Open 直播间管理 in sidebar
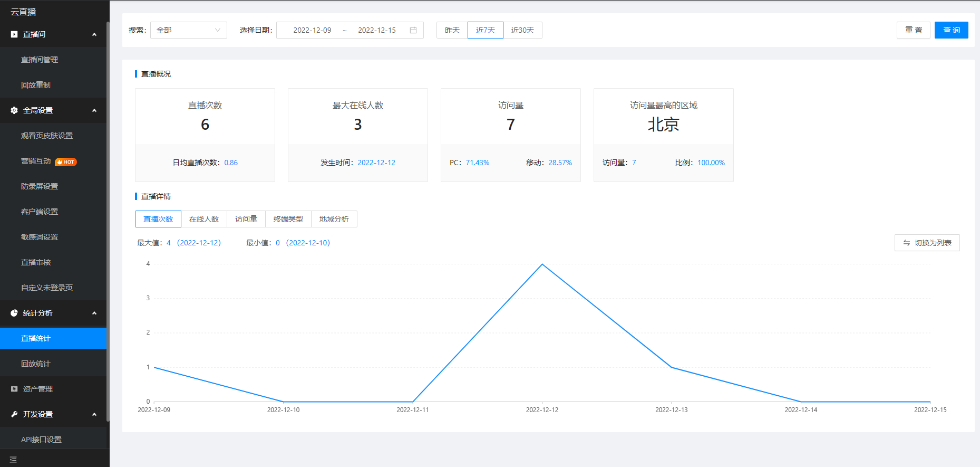980x467 pixels. (x=53, y=60)
